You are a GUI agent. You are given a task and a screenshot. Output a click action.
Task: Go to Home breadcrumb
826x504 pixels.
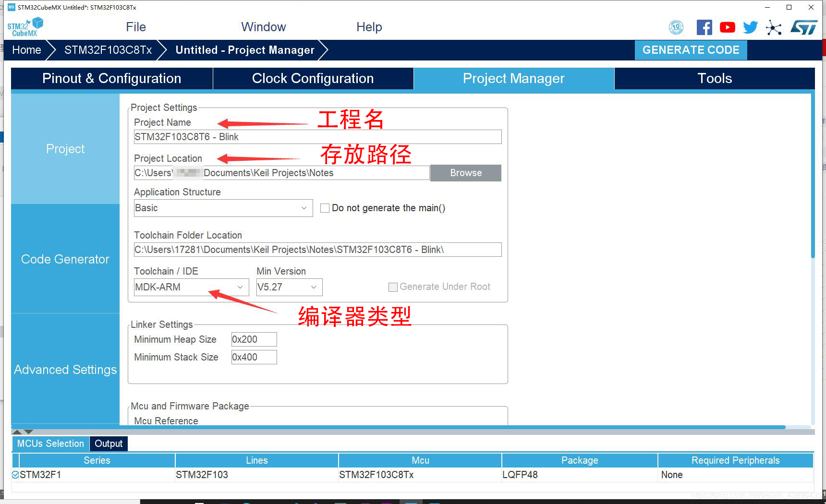pyautogui.click(x=26, y=50)
